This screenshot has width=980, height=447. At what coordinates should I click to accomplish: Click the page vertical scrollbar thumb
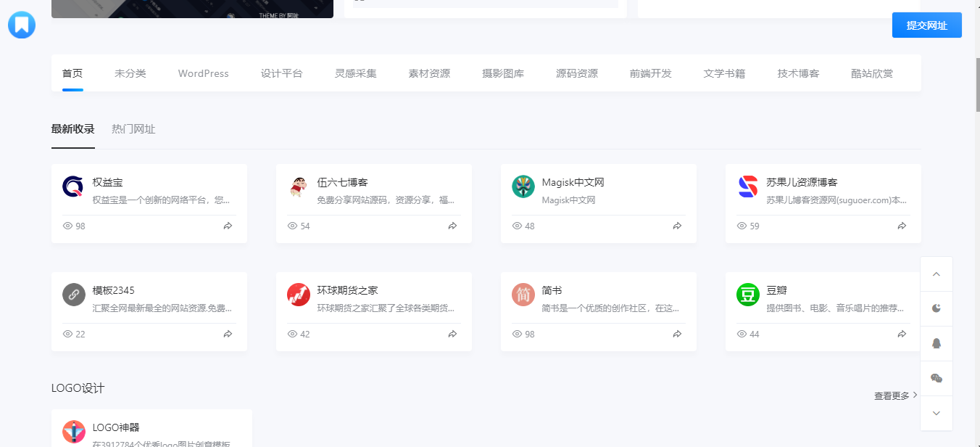coord(976,83)
